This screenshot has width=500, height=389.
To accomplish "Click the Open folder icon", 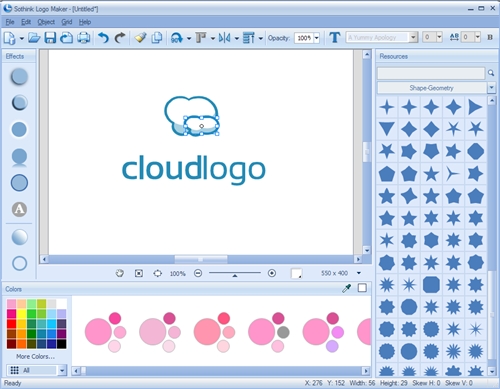I will 34,38.
